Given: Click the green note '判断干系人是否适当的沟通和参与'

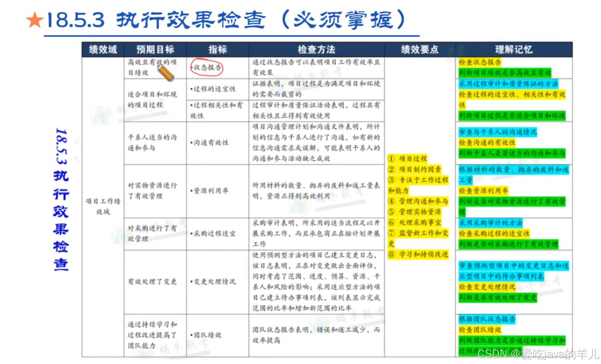Looking at the screenshot, I should (x=512, y=154).
